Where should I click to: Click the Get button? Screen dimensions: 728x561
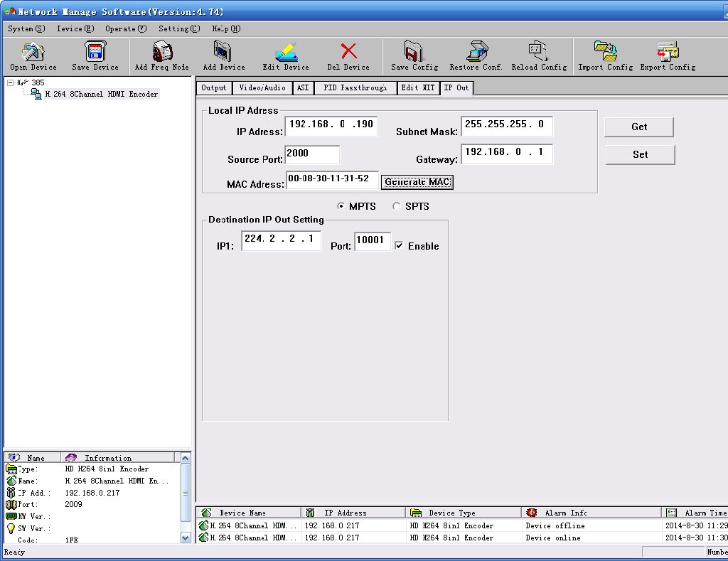coord(639,127)
